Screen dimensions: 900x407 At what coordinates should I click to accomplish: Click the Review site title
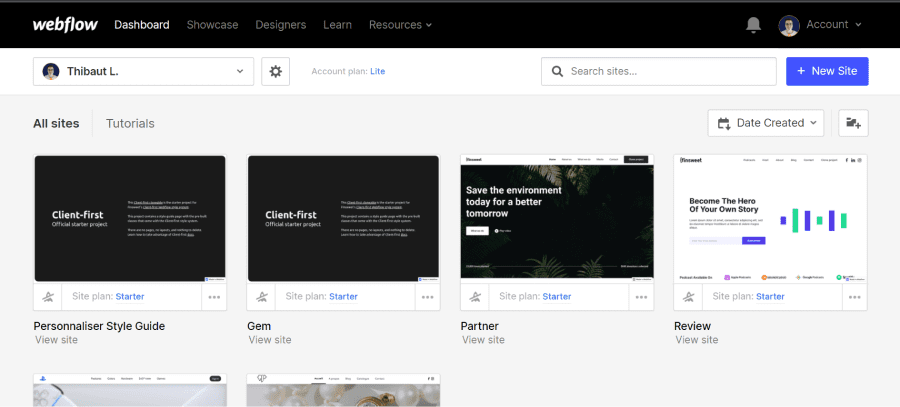click(692, 326)
